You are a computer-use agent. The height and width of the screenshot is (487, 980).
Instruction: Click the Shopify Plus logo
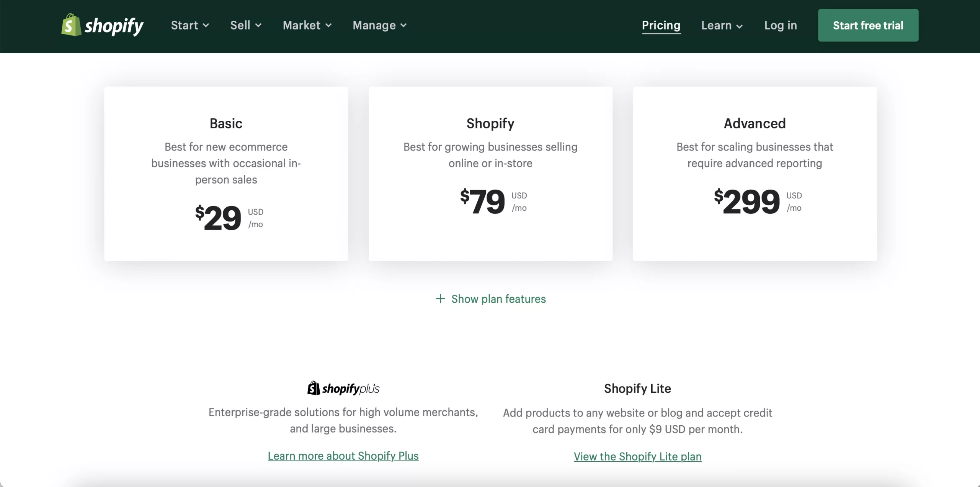point(343,389)
